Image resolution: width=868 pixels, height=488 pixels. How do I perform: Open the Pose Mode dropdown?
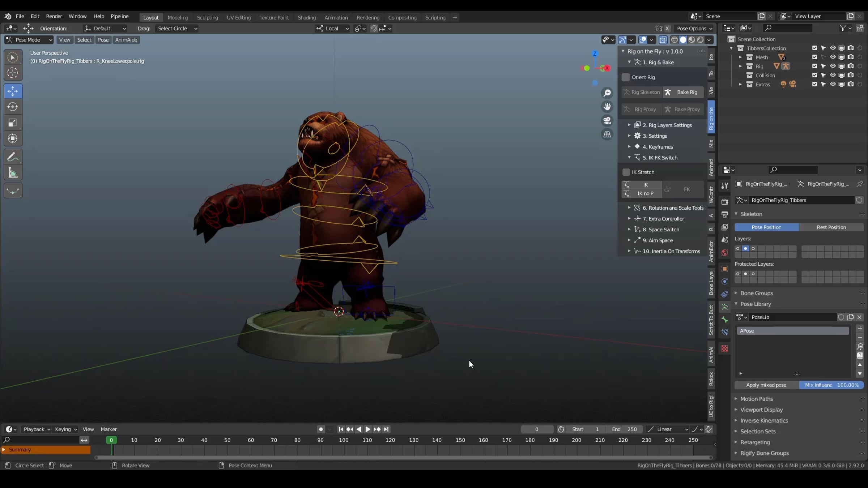pos(29,40)
